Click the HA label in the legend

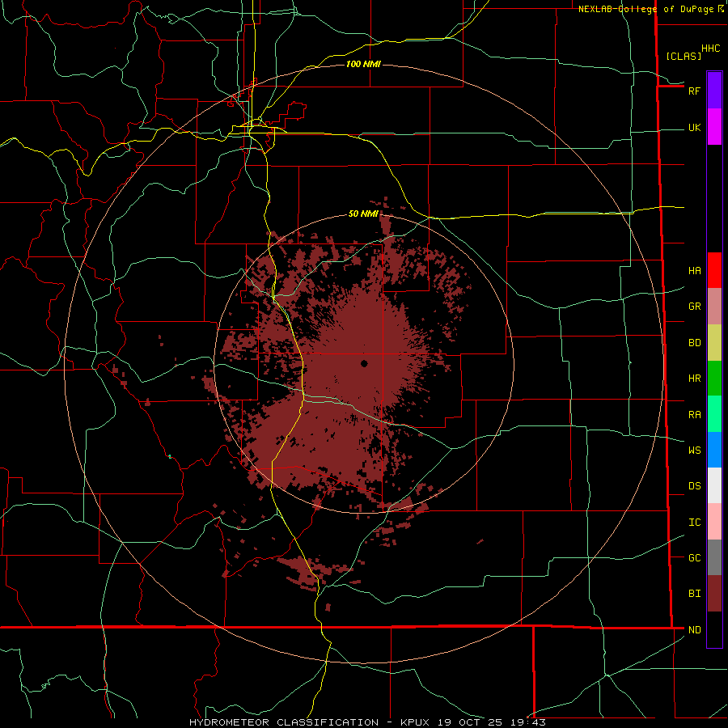click(694, 271)
